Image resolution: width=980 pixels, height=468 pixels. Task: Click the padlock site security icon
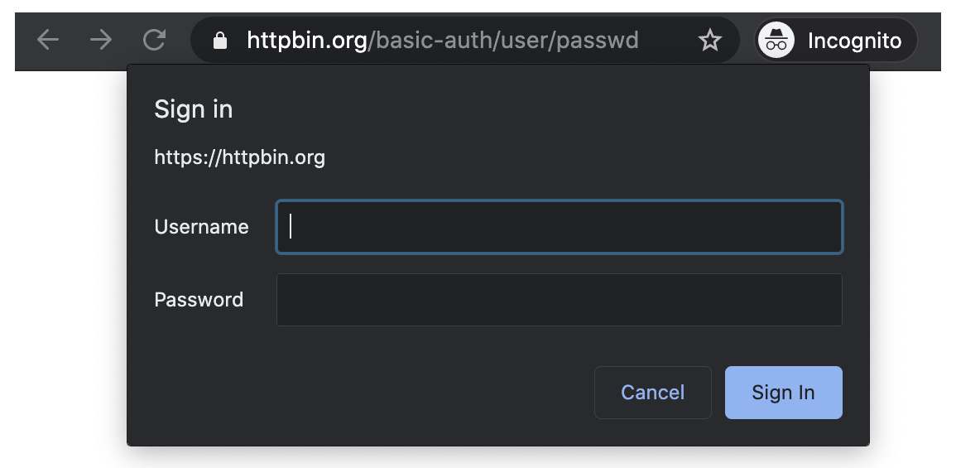[x=219, y=41]
